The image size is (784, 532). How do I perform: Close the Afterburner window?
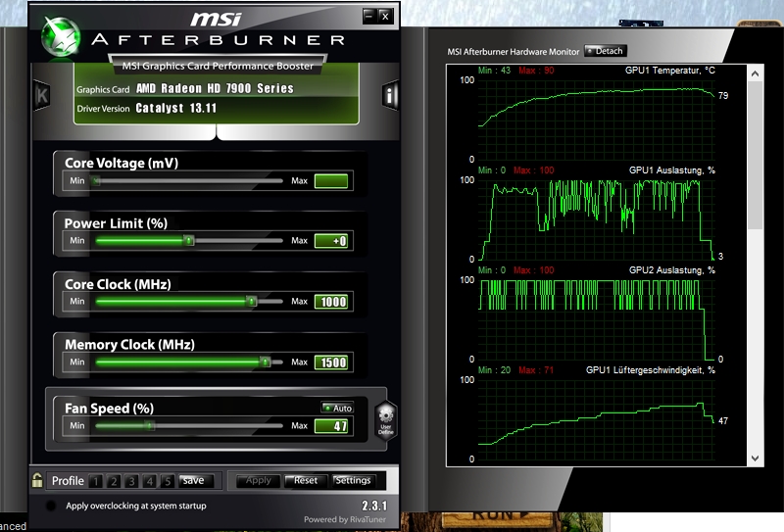point(385,16)
